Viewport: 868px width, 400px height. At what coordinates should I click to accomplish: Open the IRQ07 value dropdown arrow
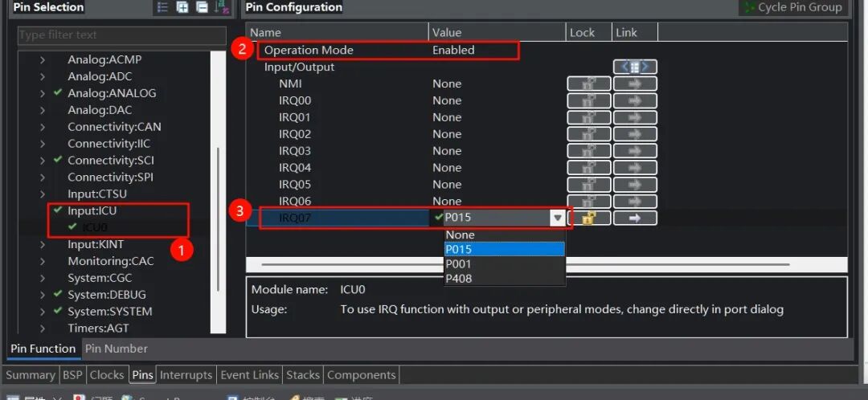coord(557,218)
